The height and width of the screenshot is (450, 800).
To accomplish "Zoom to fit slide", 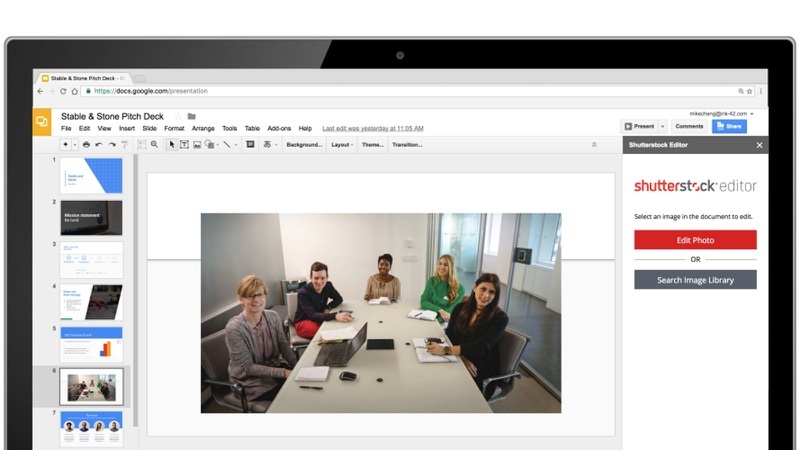I will point(142,145).
